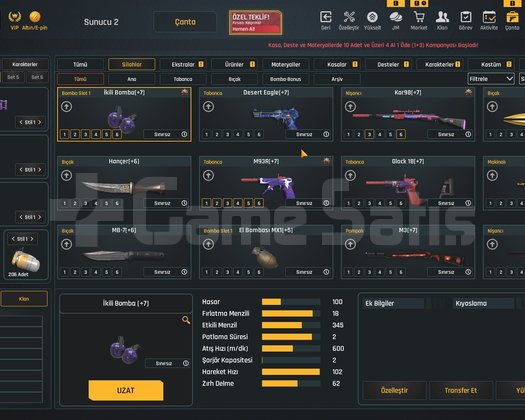Viewport: 525px width, 420px height.
Task: Toggle slot 6 on the İkili Bomba card
Action: [x=117, y=134]
